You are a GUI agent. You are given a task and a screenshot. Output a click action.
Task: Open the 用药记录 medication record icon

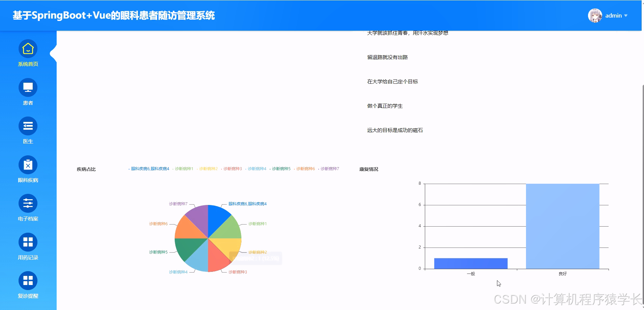[28, 242]
